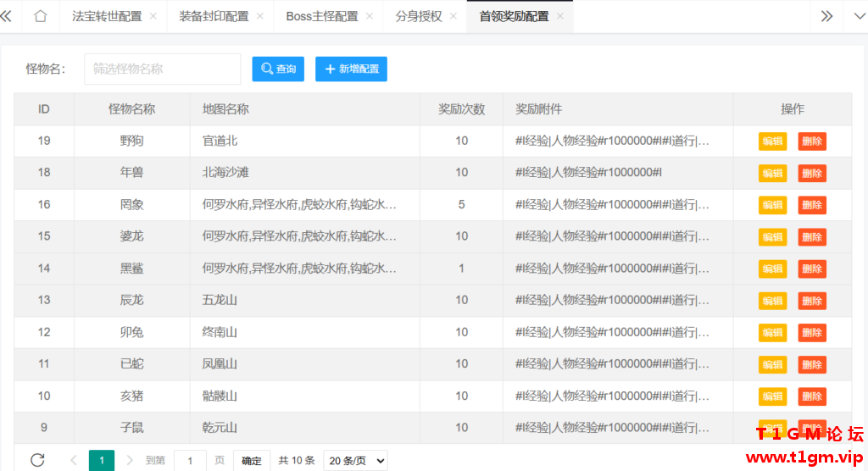Click the 怪物名称 column header
The image size is (868, 471).
(131, 109)
